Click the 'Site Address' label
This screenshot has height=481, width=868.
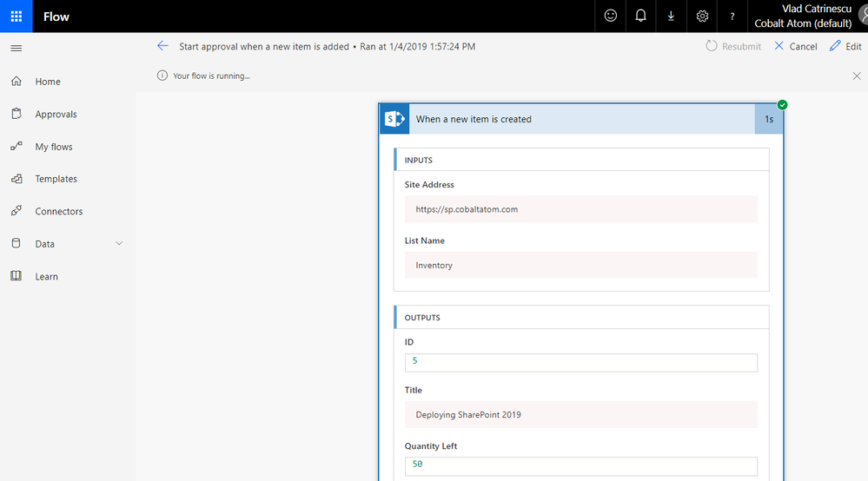click(x=429, y=185)
